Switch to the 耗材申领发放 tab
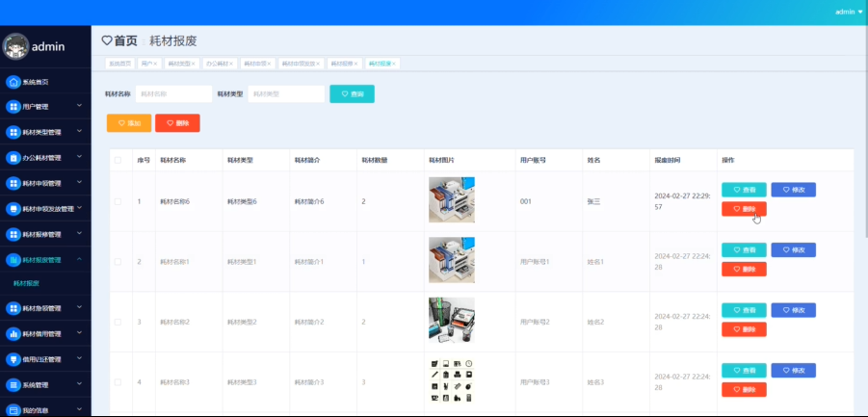The height and width of the screenshot is (417, 868). point(299,64)
